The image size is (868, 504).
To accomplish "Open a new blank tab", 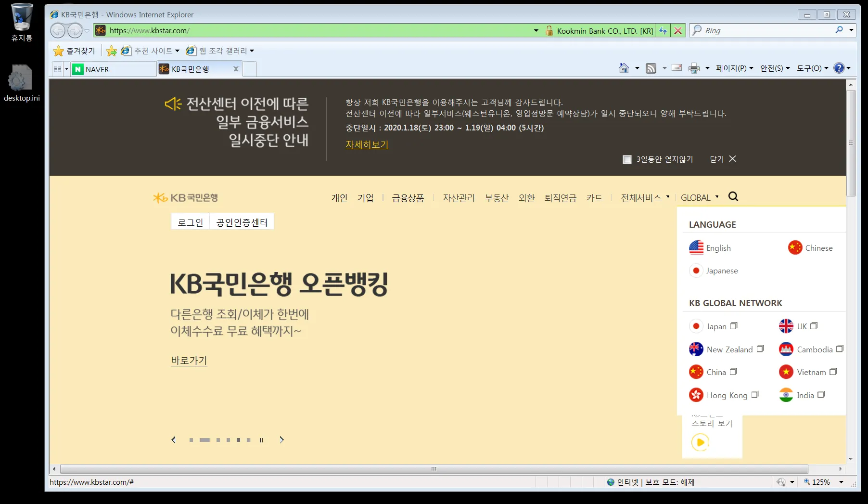I will (250, 69).
